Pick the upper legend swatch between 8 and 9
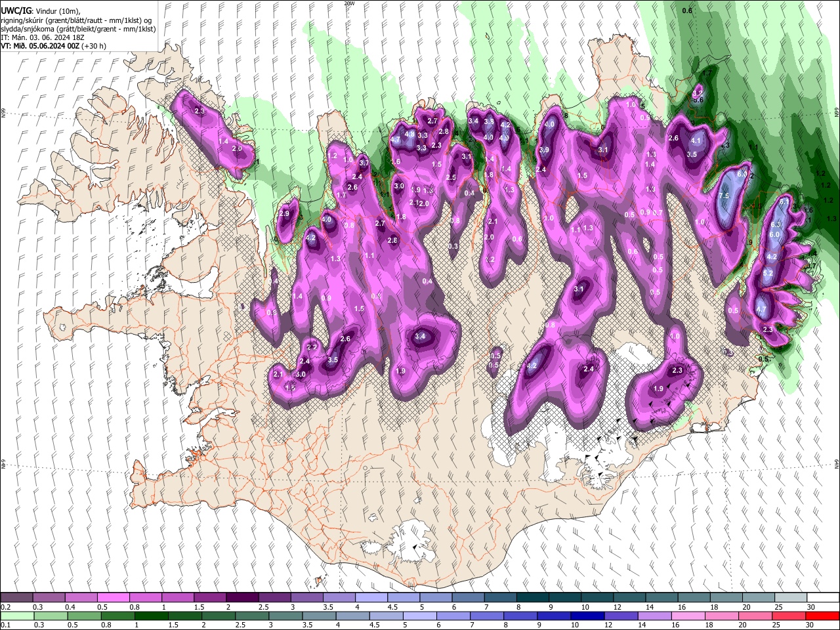Screen dimensions: 840x630 (532, 598)
